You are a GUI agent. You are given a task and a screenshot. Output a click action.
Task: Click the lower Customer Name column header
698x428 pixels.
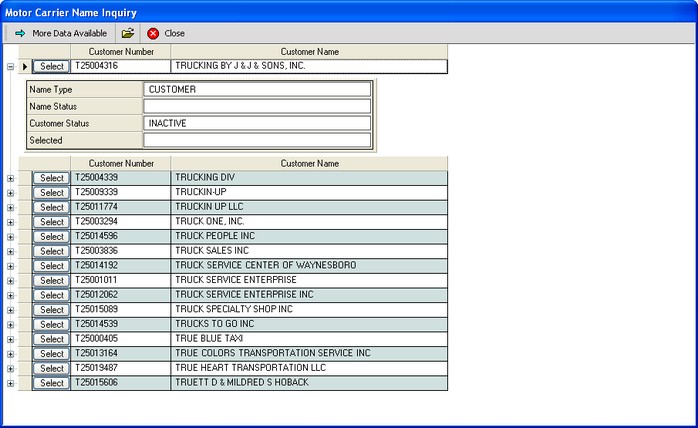pyautogui.click(x=309, y=163)
